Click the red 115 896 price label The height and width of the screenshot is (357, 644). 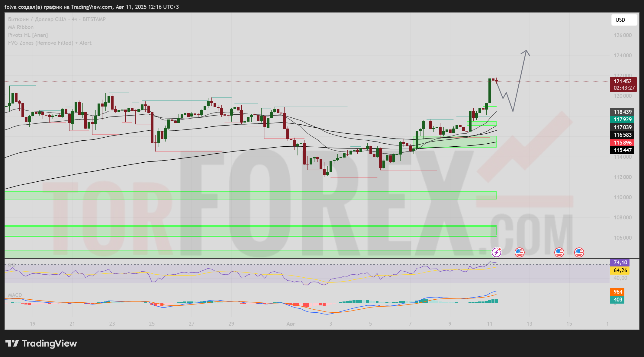pyautogui.click(x=622, y=143)
